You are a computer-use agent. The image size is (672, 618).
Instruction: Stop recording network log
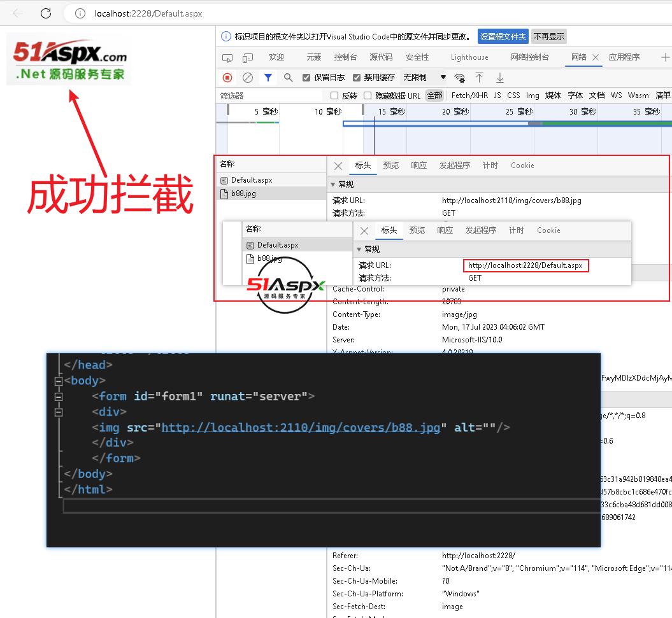pyautogui.click(x=227, y=78)
